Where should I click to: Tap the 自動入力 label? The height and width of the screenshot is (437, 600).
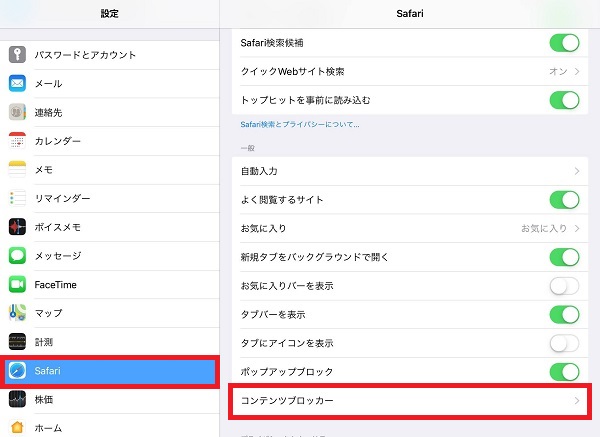(x=259, y=171)
